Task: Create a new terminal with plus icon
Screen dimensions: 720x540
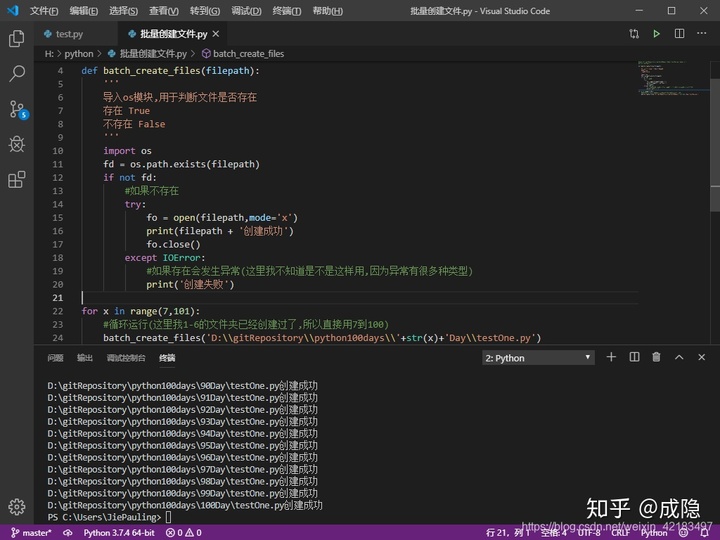Action: [x=611, y=357]
